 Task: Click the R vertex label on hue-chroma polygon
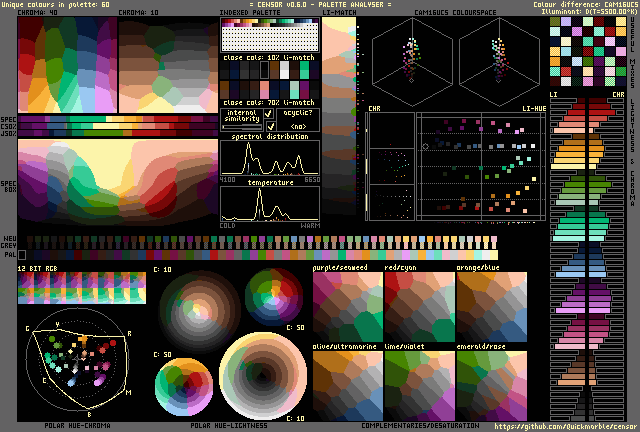[129, 334]
